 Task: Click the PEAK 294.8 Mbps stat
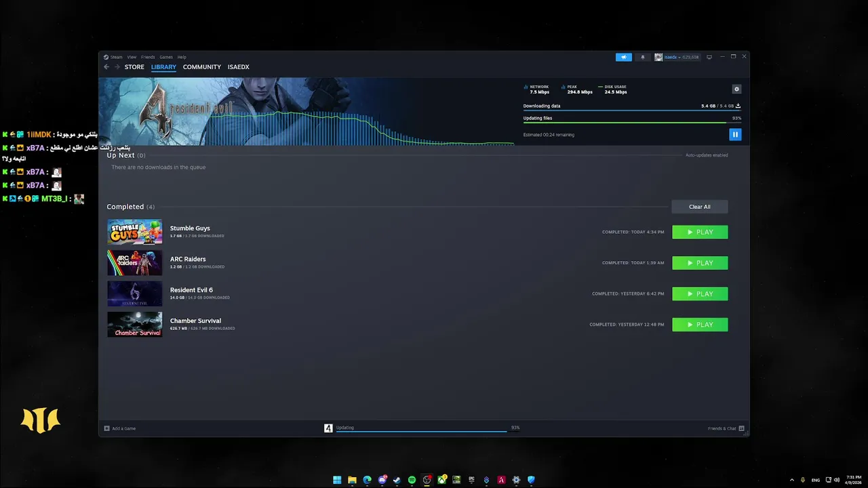click(x=577, y=89)
